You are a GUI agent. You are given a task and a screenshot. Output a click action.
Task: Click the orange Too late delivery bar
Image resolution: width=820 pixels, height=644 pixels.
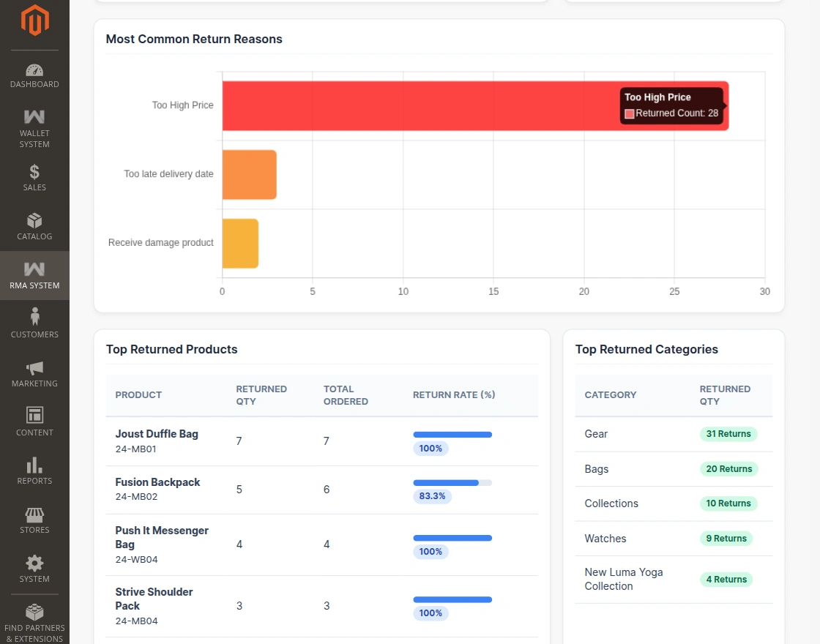point(250,175)
